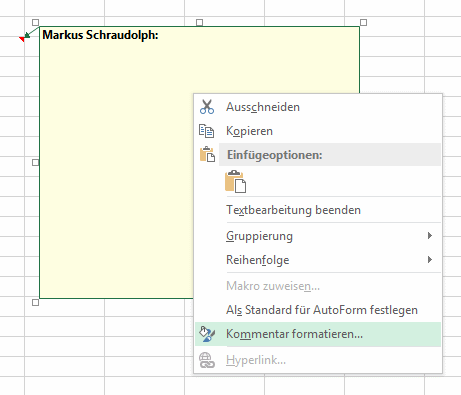
Task: Select Ausschneiden from the context menu
Action: 318,107
